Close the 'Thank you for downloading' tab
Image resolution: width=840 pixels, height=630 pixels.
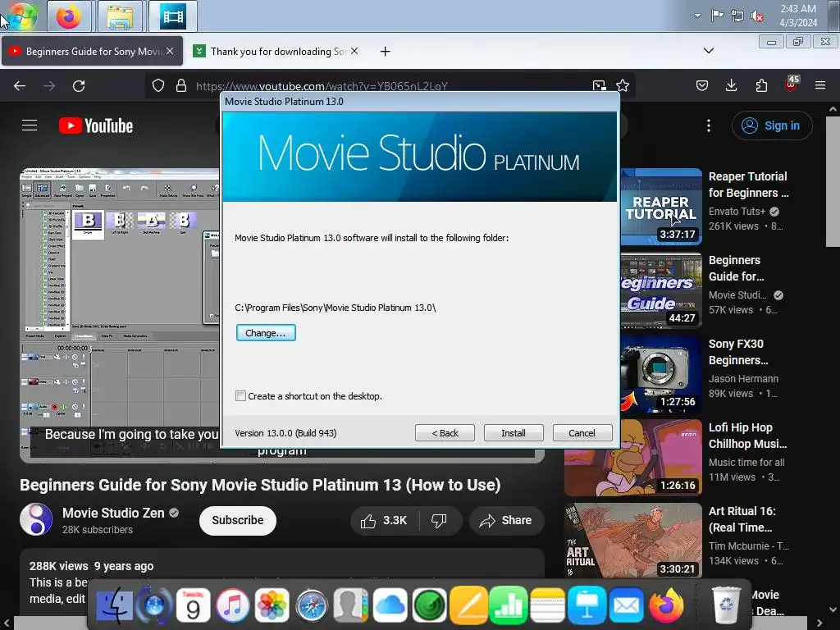point(354,51)
